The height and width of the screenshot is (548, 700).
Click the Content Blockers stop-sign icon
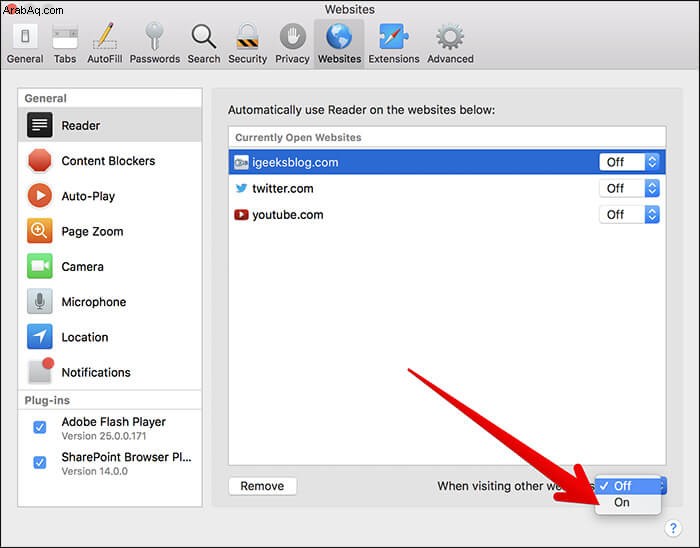[40, 161]
